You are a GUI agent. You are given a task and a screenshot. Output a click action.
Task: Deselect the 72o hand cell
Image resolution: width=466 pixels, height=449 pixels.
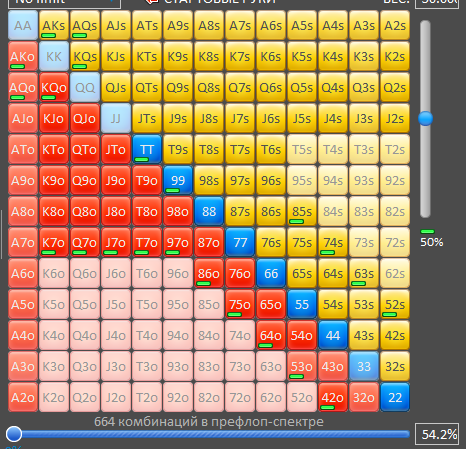pos(240,397)
